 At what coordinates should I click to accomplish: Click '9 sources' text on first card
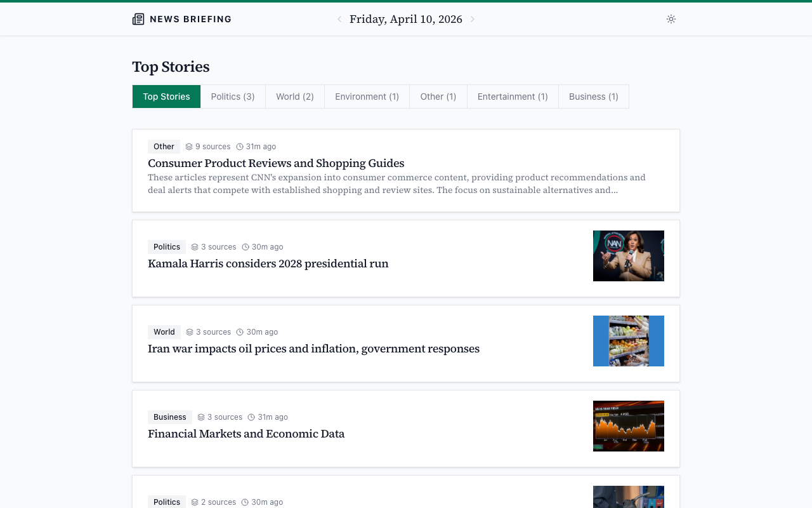(213, 147)
